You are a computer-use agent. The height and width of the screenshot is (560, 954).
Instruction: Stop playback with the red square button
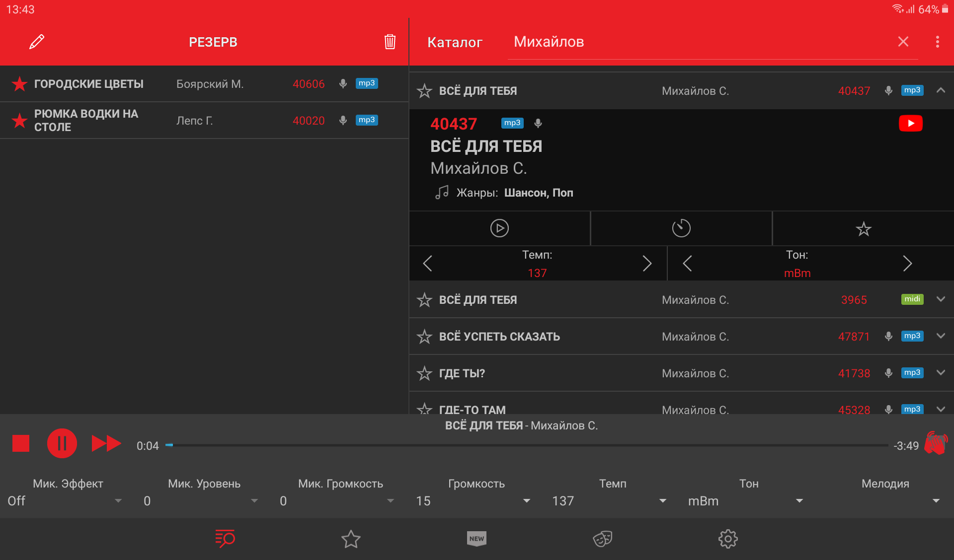21,443
